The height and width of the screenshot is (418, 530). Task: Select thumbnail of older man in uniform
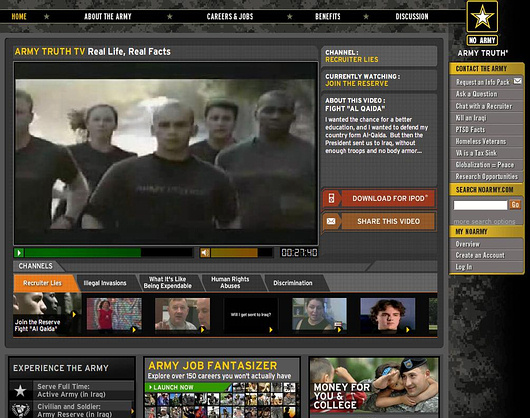tap(183, 314)
